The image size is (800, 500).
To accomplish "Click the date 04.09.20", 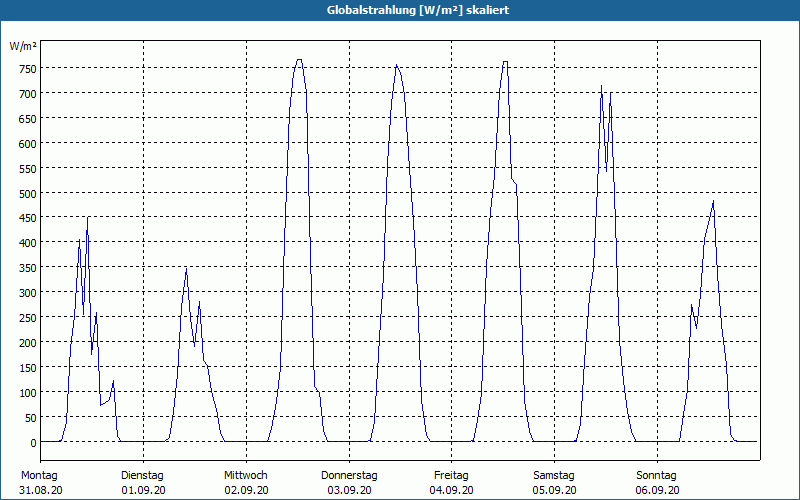I will point(451,490).
